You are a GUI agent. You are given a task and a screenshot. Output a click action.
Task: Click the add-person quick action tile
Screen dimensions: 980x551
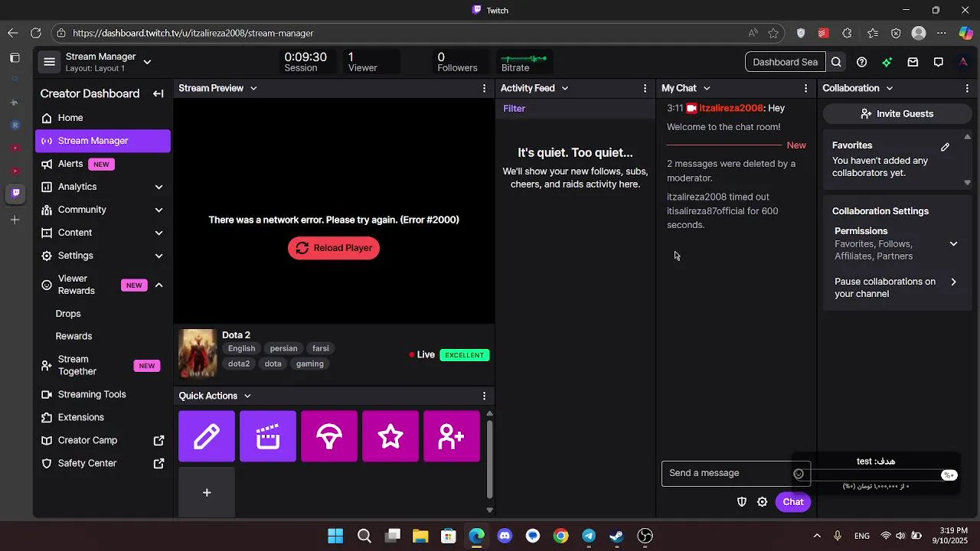[x=452, y=436]
